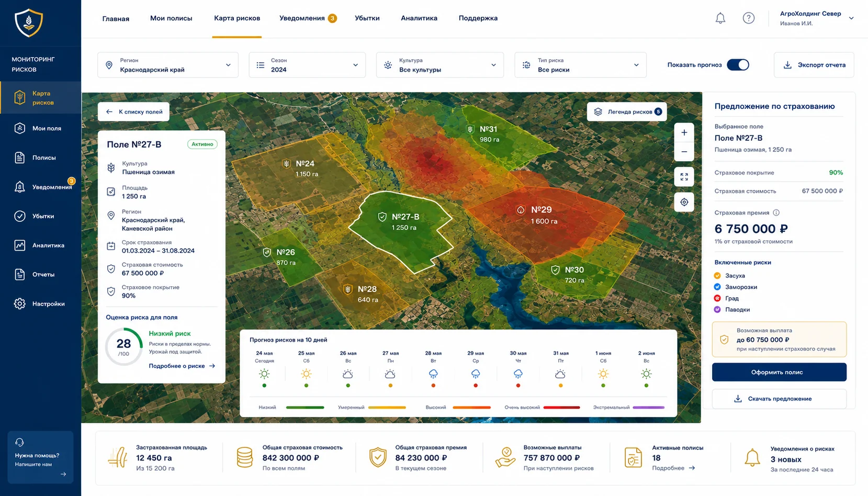Open the Регион Краснодарский край dropdown
The height and width of the screenshot is (496, 868).
[168, 65]
